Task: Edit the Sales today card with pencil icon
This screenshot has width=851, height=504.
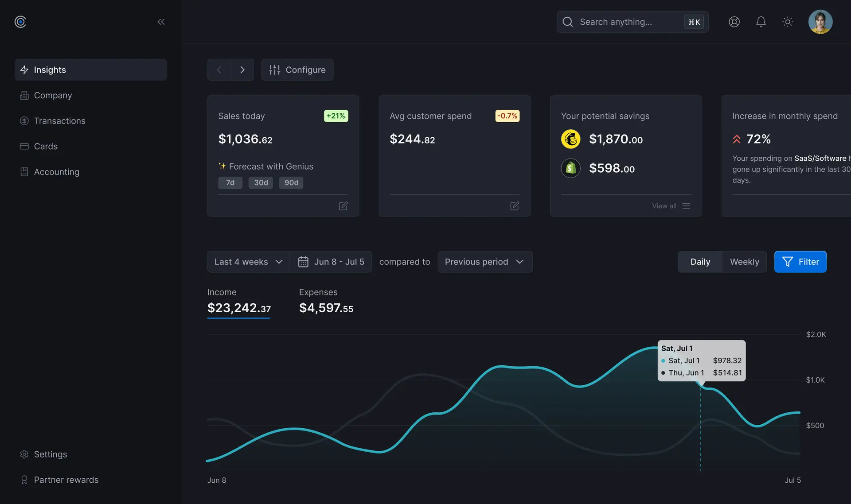Action: tap(343, 206)
